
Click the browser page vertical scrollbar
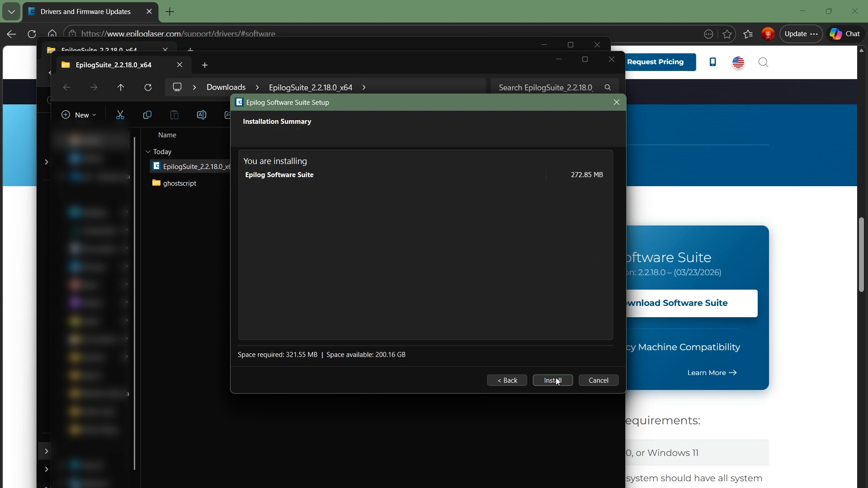point(861,255)
